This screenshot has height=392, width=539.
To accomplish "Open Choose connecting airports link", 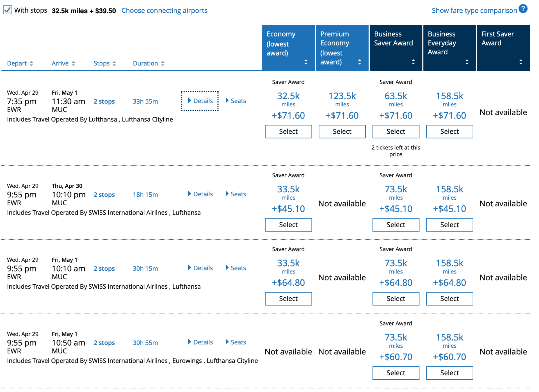I will tap(164, 11).
